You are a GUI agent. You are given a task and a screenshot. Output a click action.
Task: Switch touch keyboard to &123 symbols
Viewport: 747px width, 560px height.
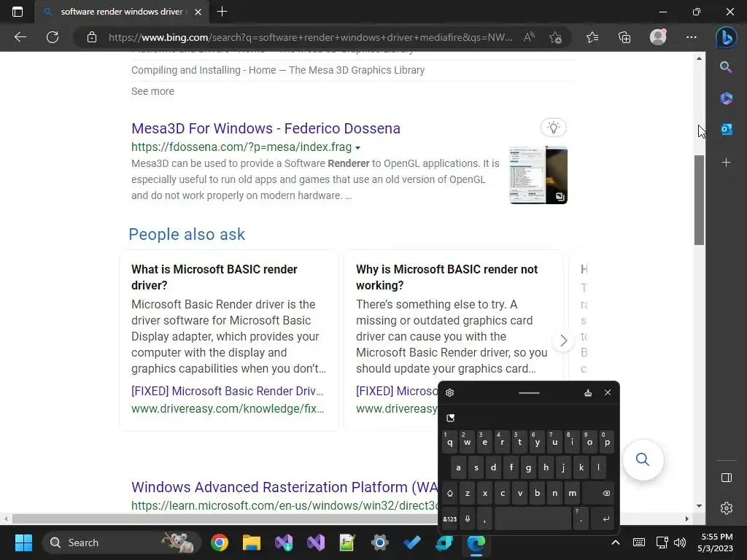[x=449, y=518]
